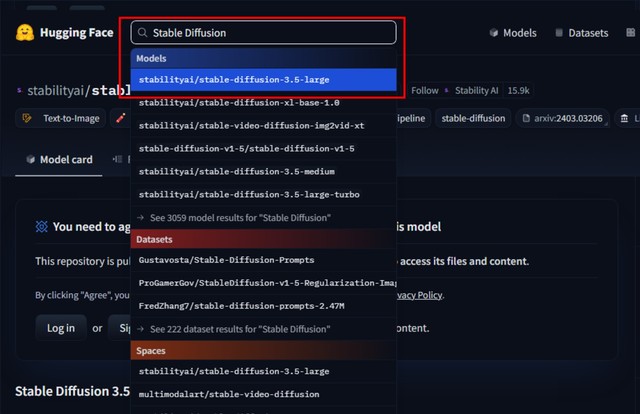Image resolution: width=640 pixels, height=414 pixels.
Task: Pick stable-diffusion-3.5-large-turbo model result
Action: tap(263, 194)
